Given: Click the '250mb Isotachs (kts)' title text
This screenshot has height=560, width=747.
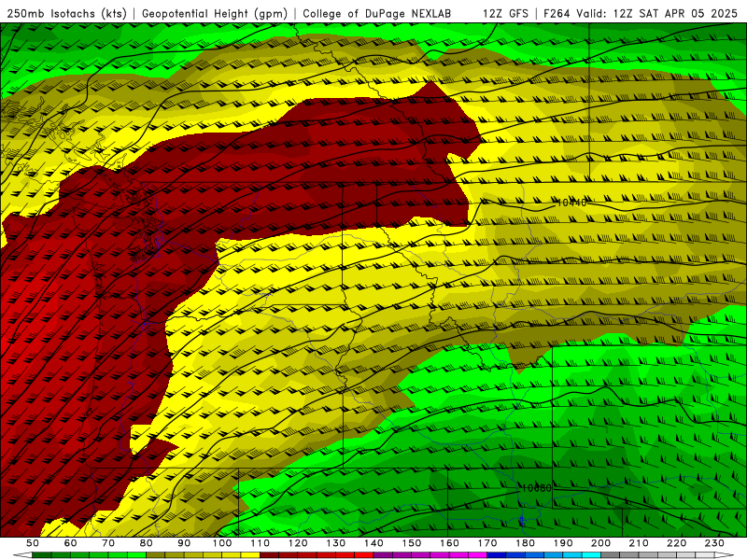Looking at the screenshot, I should pos(67,14).
